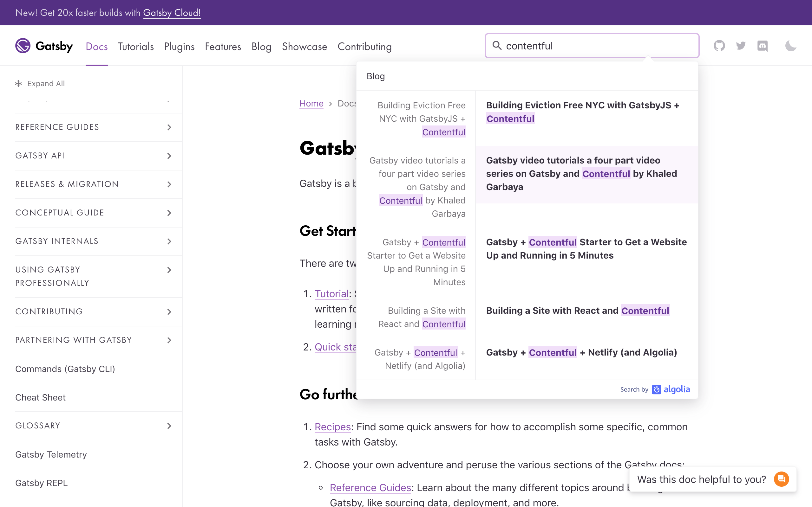
Task: Click the search magnifier icon
Action: pyautogui.click(x=498, y=46)
